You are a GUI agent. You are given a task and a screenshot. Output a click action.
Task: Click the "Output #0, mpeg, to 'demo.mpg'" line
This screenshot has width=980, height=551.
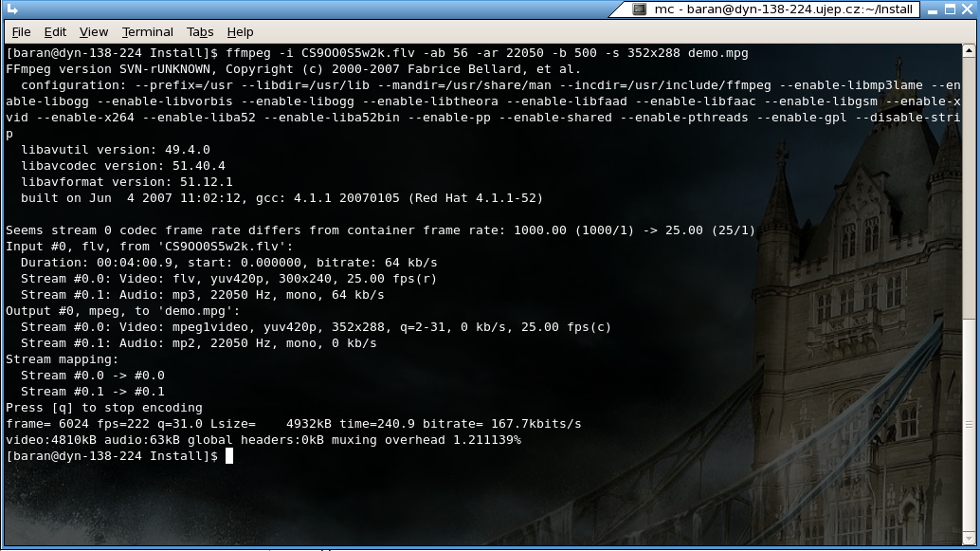pos(123,311)
